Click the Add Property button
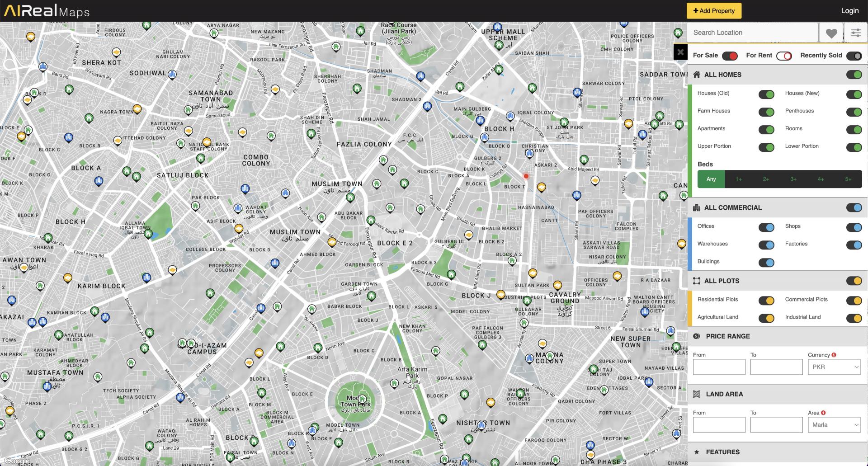The width and height of the screenshot is (868, 466). point(714,11)
